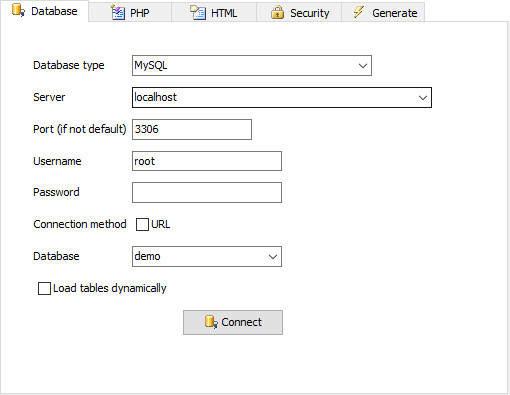Focus the Port field showing 3306
The height and width of the screenshot is (395, 510).
click(x=192, y=129)
